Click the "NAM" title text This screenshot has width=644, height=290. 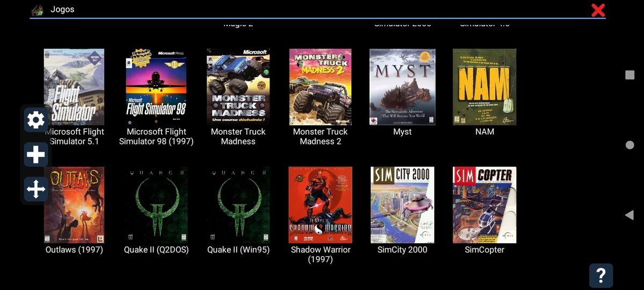(x=485, y=132)
